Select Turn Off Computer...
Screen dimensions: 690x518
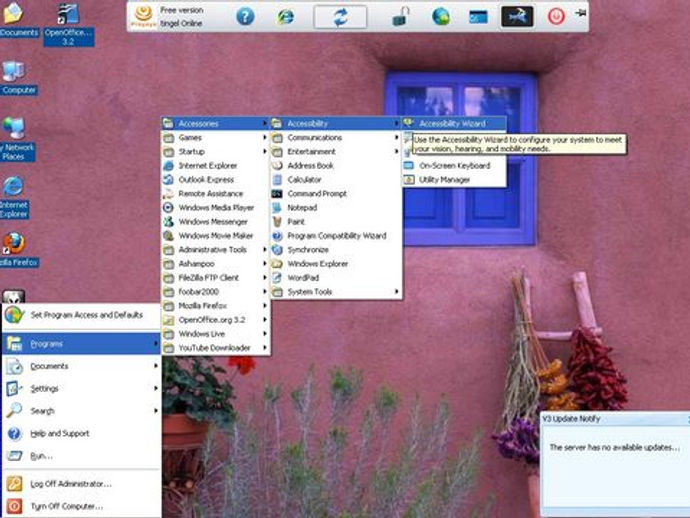click(x=81, y=506)
